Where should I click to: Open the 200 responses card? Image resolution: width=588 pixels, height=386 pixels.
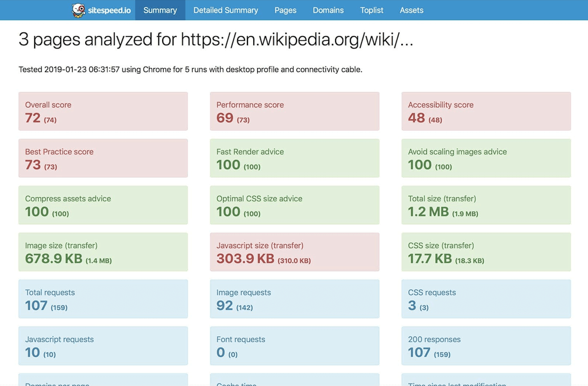click(x=486, y=346)
